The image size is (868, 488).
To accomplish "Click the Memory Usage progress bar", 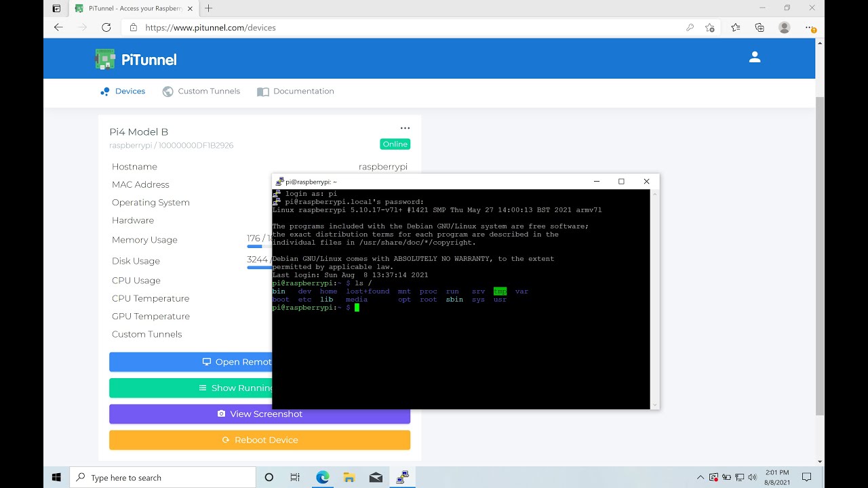I will (x=259, y=247).
